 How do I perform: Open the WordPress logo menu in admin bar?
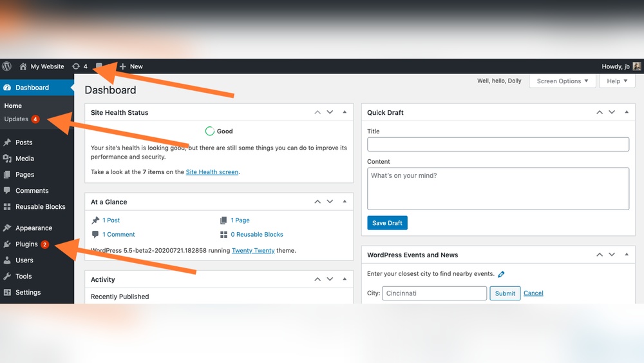tap(6, 66)
